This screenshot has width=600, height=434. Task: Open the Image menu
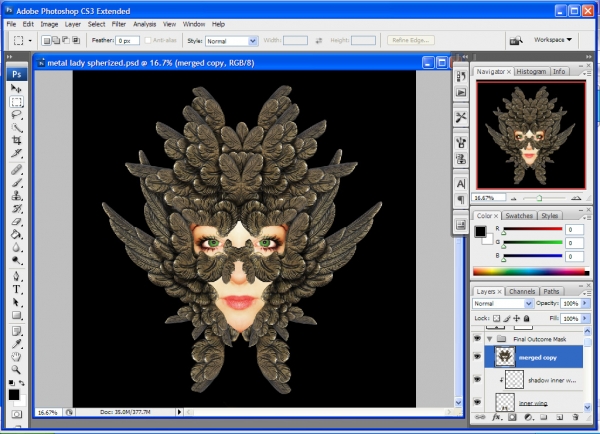pyautogui.click(x=49, y=24)
